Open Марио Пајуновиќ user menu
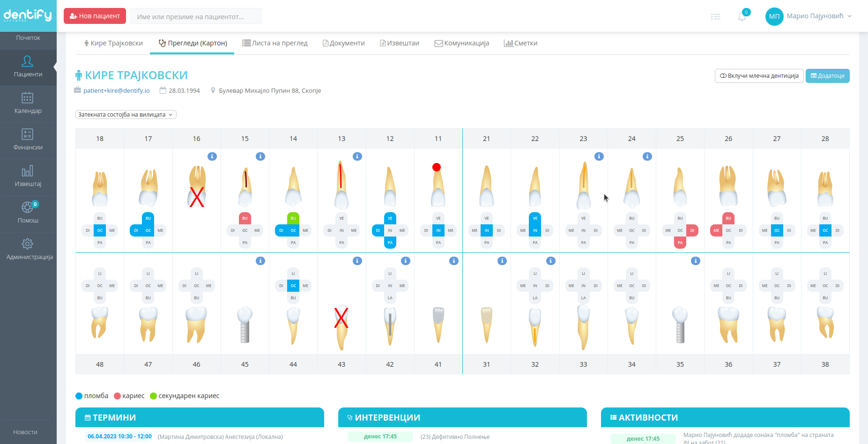Viewport: 868px width, 444px height. point(809,16)
